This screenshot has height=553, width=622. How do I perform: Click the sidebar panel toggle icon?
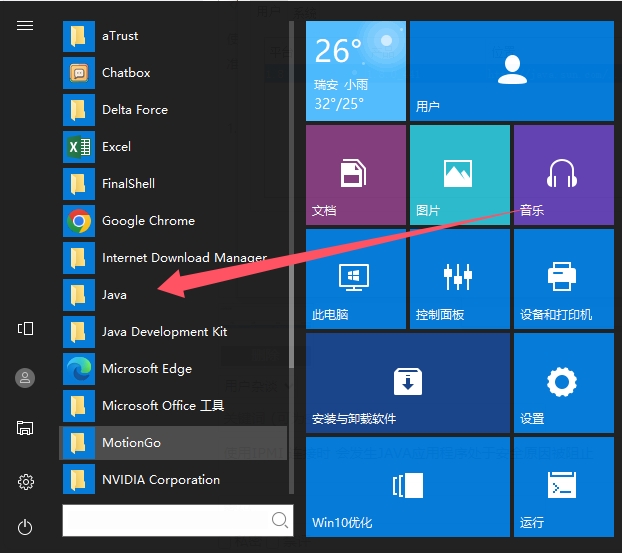[25, 328]
